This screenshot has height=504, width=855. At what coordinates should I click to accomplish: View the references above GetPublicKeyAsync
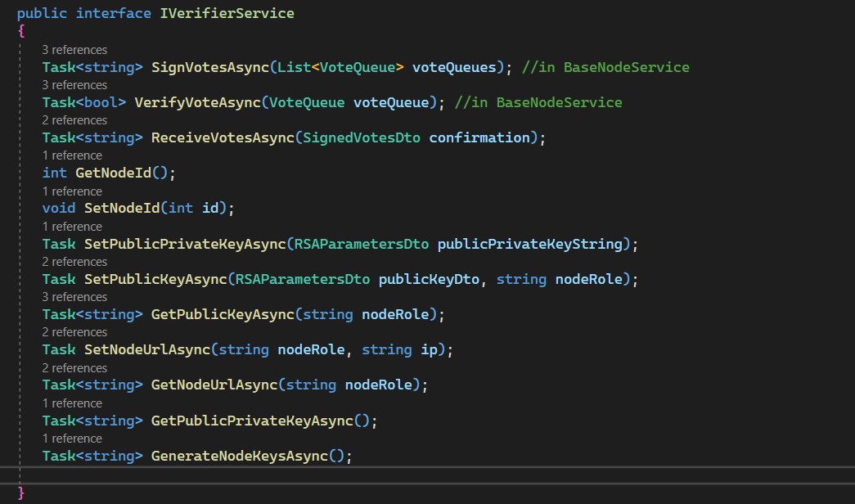click(74, 297)
